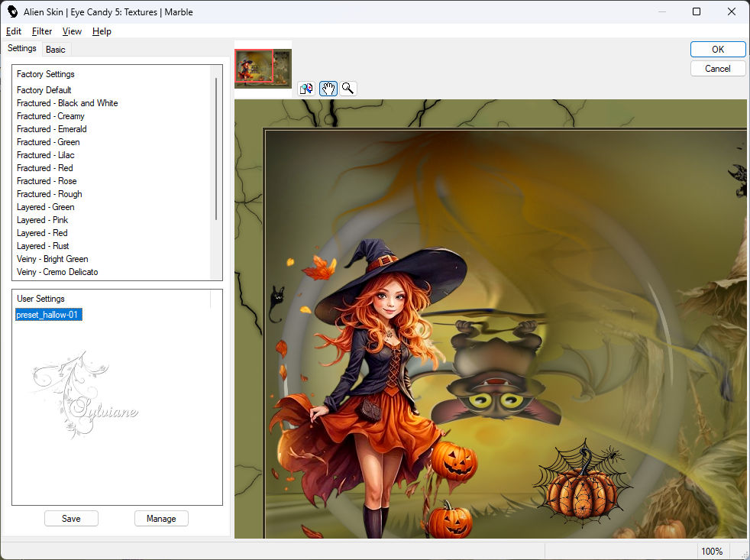This screenshot has width=750, height=560.
Task: Select Fractured - Red preset
Action: pyautogui.click(x=45, y=167)
